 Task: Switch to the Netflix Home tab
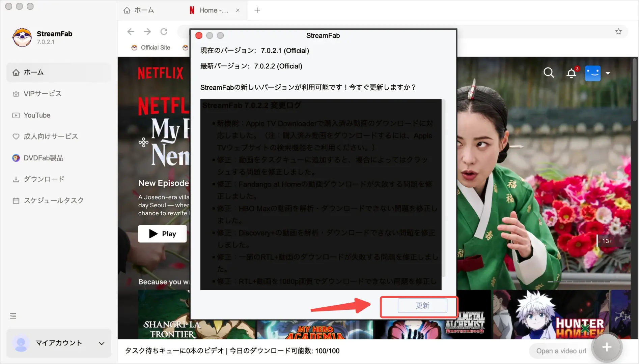[x=213, y=10]
